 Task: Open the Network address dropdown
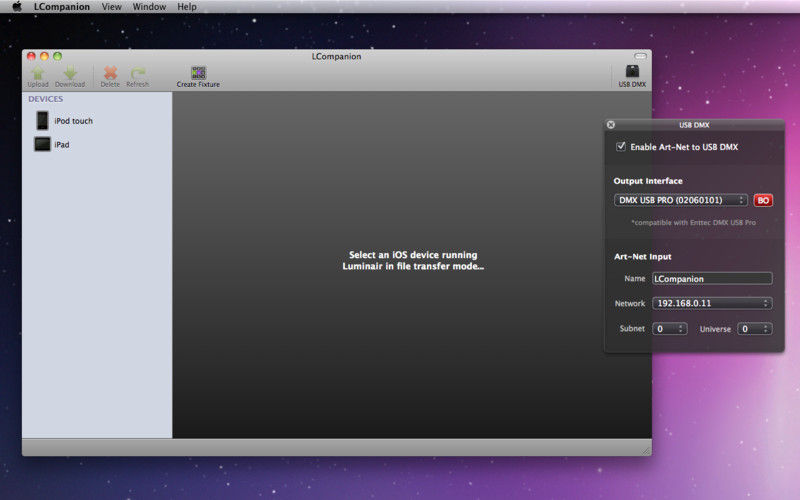click(x=711, y=303)
